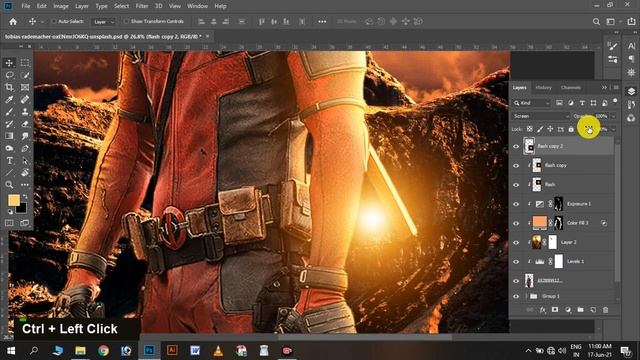Hide the Levels 1 layer
Image resolution: width=640 pixels, height=360 pixels.
(516, 261)
